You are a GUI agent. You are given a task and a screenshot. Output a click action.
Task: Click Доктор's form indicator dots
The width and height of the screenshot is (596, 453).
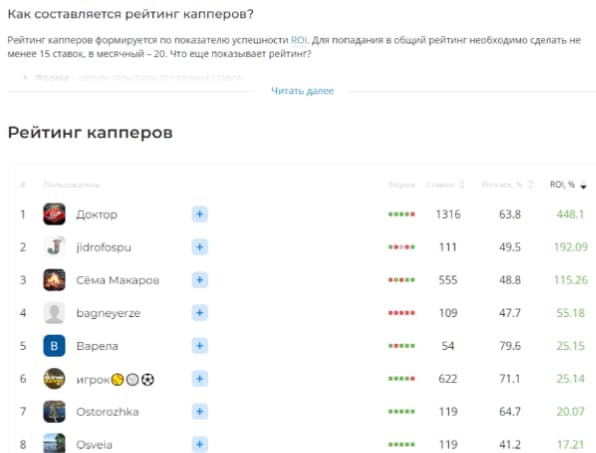tap(401, 214)
